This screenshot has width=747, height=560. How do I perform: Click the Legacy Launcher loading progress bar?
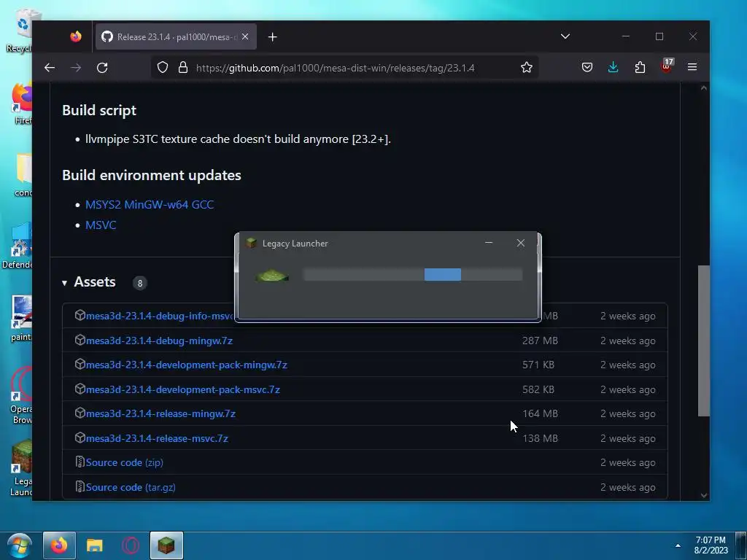[x=413, y=275]
